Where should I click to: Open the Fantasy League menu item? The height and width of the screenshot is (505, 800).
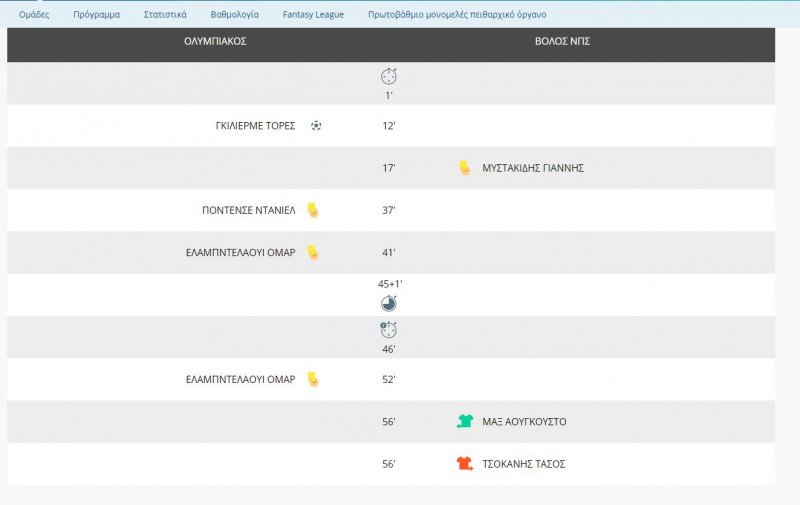point(313,15)
